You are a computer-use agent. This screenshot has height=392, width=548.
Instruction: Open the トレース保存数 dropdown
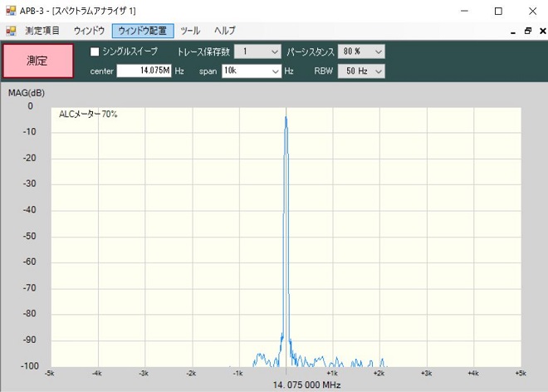tap(257, 51)
